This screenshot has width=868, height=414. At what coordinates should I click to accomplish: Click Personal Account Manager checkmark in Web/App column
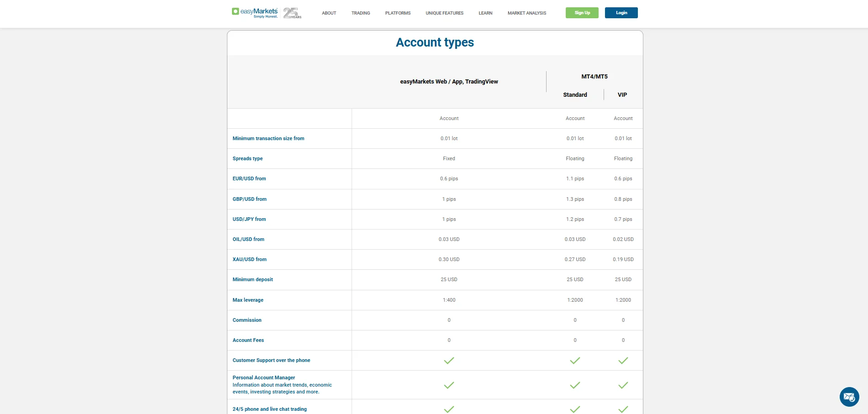449,385
